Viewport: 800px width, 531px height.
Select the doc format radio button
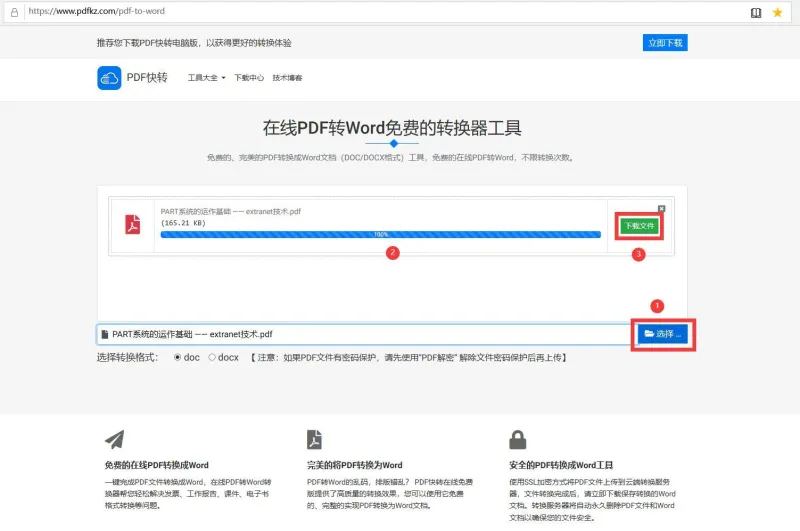(177, 358)
